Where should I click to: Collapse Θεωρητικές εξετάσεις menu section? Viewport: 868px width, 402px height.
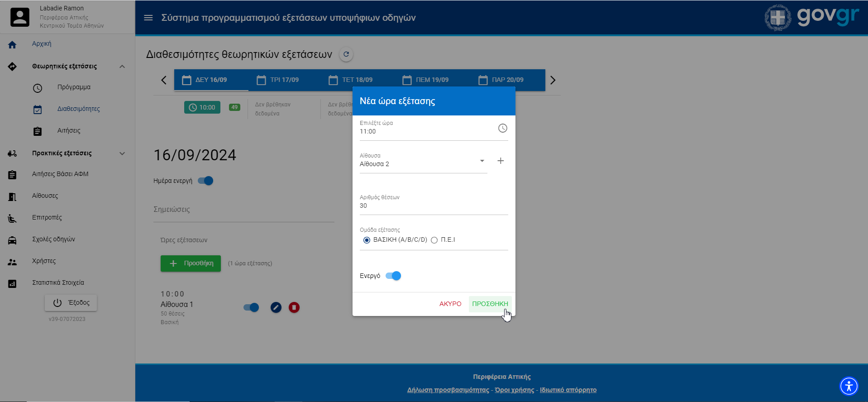pyautogui.click(x=122, y=67)
